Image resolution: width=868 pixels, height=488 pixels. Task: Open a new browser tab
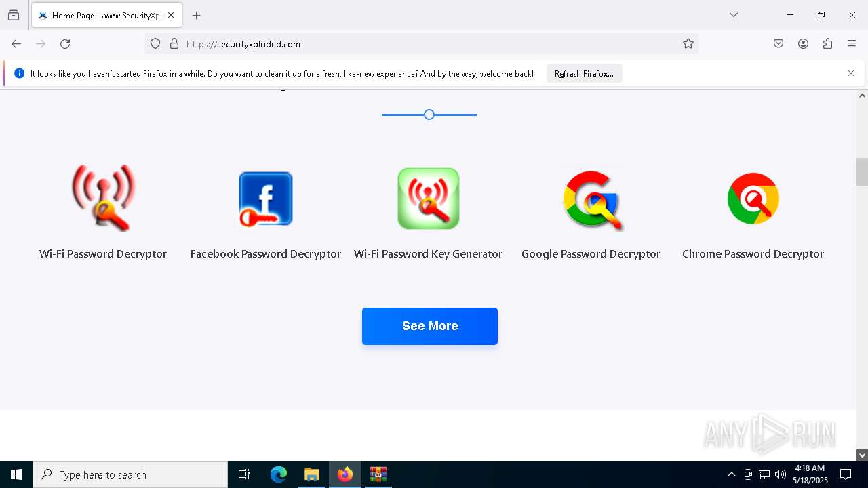[x=197, y=15]
